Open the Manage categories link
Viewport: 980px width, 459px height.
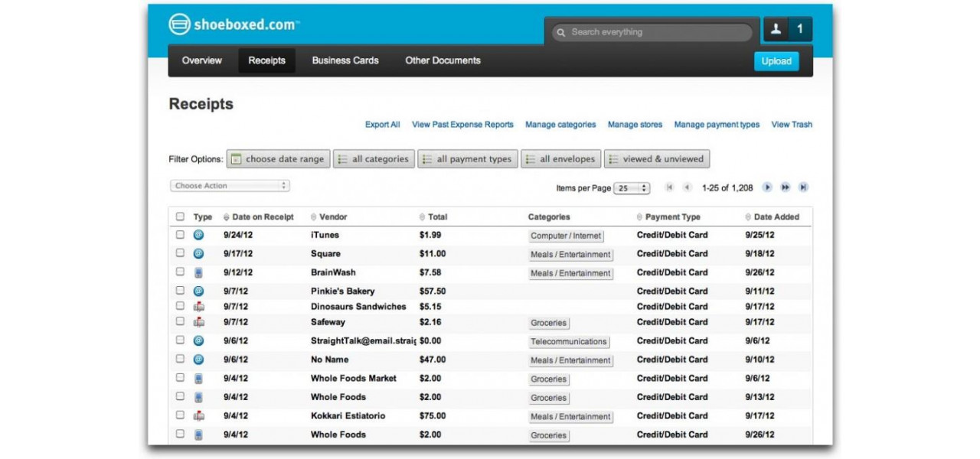pos(560,125)
